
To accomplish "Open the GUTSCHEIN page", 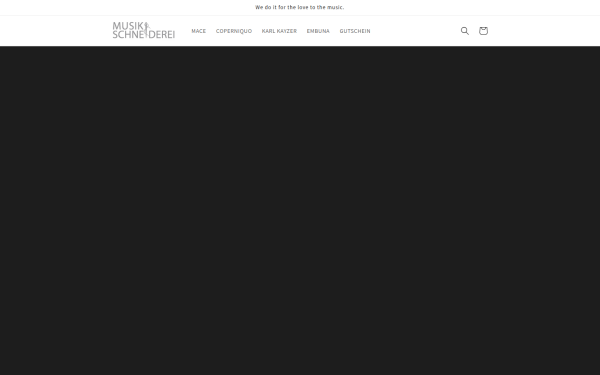I will pyautogui.click(x=355, y=31).
